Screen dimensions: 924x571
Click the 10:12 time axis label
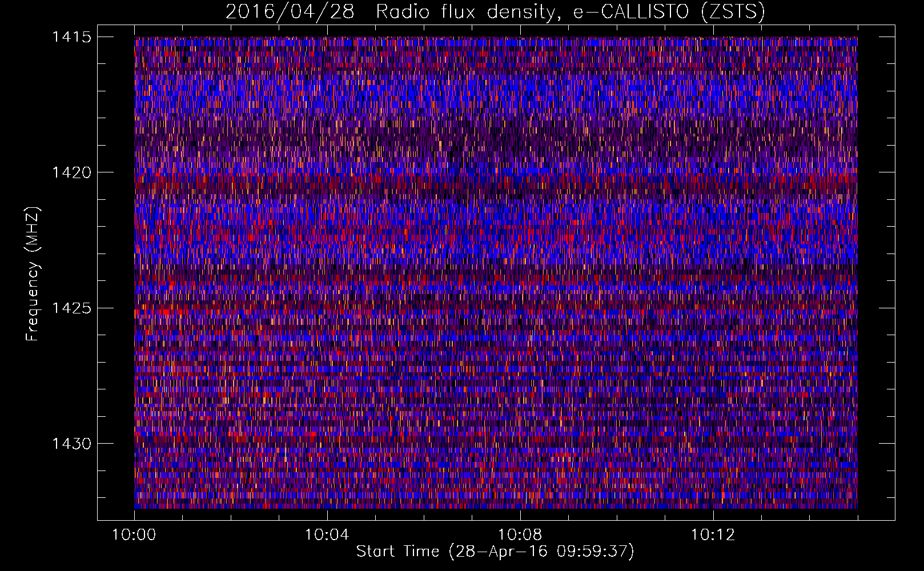713,535
